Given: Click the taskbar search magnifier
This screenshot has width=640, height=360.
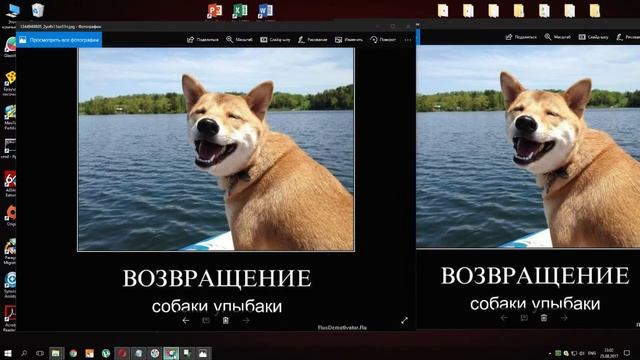Looking at the screenshot, I should click(x=24, y=353).
